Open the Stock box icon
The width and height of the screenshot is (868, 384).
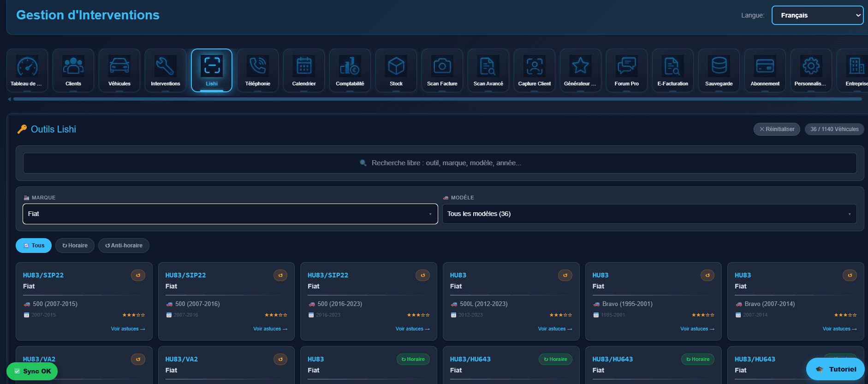click(x=396, y=70)
